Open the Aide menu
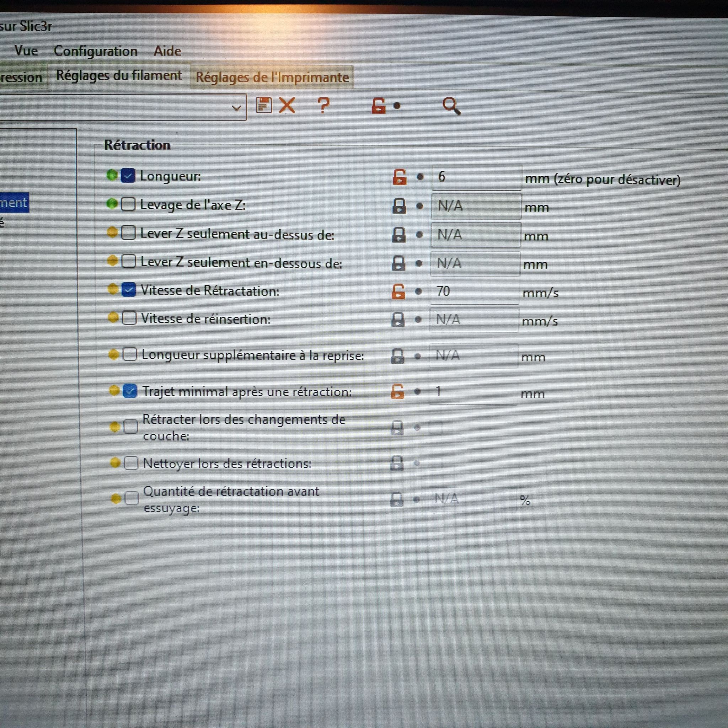The image size is (728, 728). [167, 51]
